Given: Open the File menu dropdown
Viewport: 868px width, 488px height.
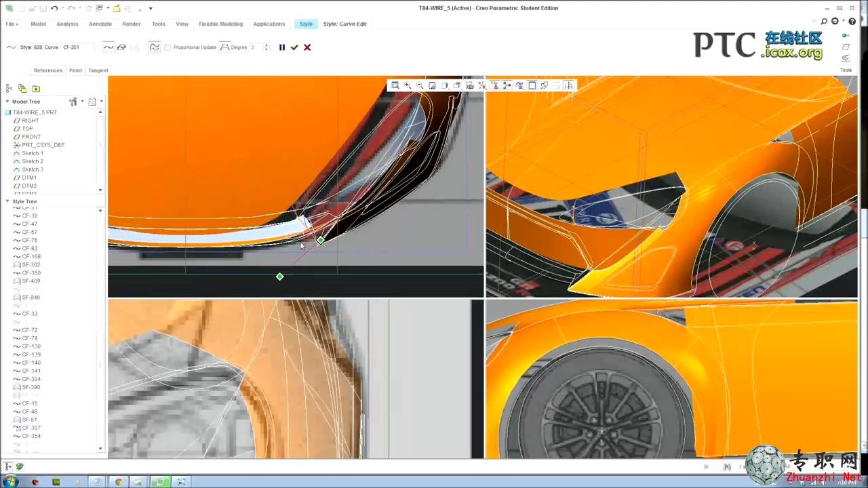Looking at the screenshot, I should click(x=12, y=24).
